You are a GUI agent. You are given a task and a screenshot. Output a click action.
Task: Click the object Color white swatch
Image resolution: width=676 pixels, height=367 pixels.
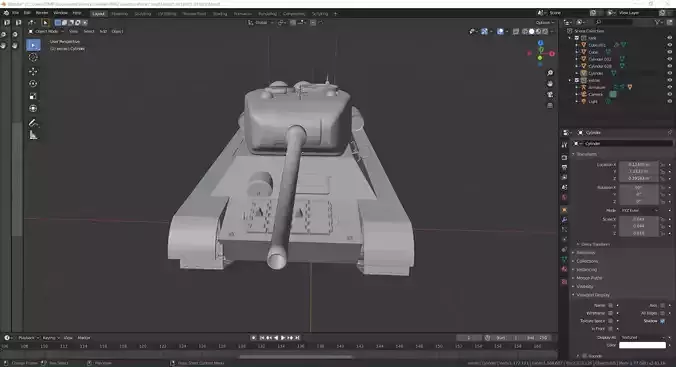pos(642,345)
